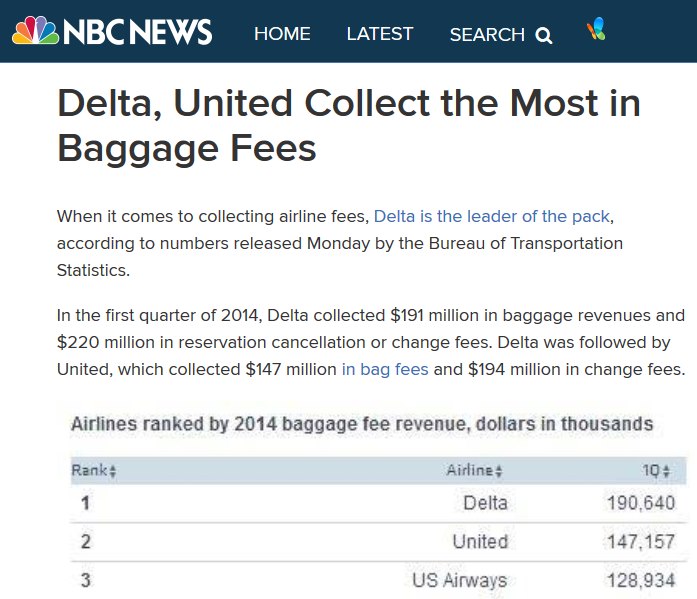
Task: Click rank number 3 in the table
Action: pos(86,580)
